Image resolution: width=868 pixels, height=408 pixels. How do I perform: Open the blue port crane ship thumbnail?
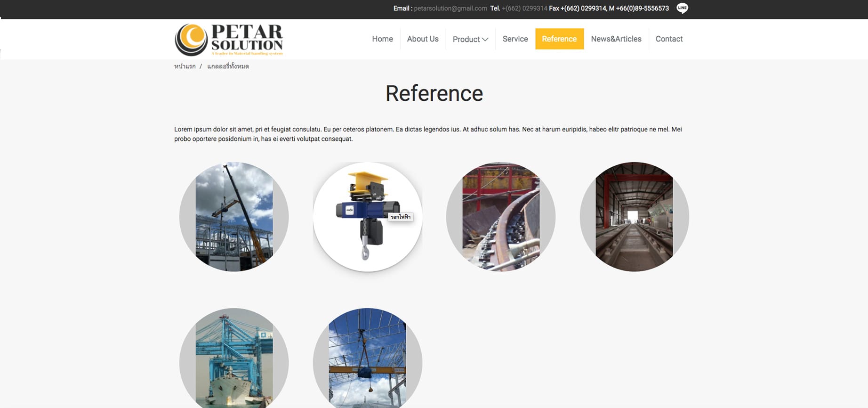pos(234,359)
